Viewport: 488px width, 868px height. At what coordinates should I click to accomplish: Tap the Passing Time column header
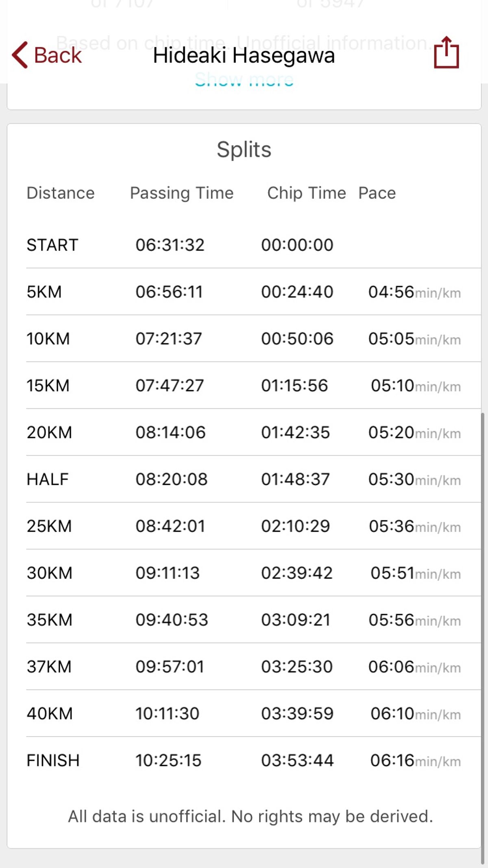(182, 193)
